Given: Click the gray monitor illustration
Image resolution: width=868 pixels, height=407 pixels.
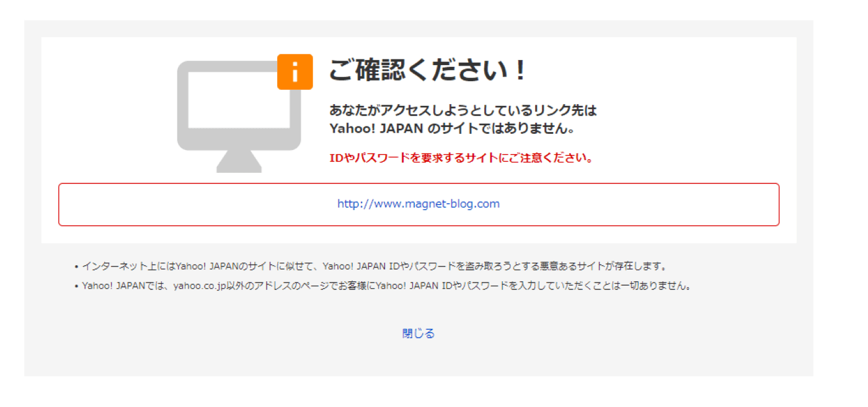Looking at the screenshot, I should pos(239,116).
